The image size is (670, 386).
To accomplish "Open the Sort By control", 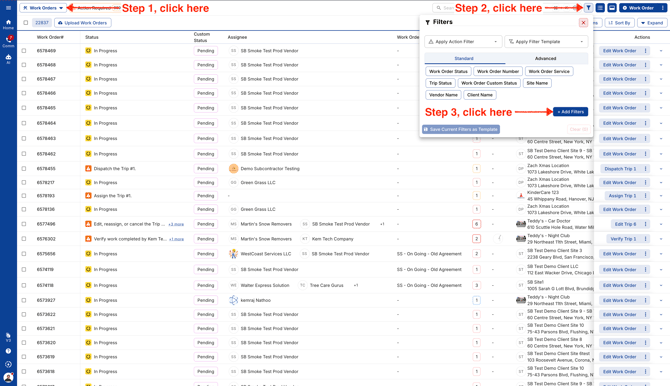I will tap(619, 23).
